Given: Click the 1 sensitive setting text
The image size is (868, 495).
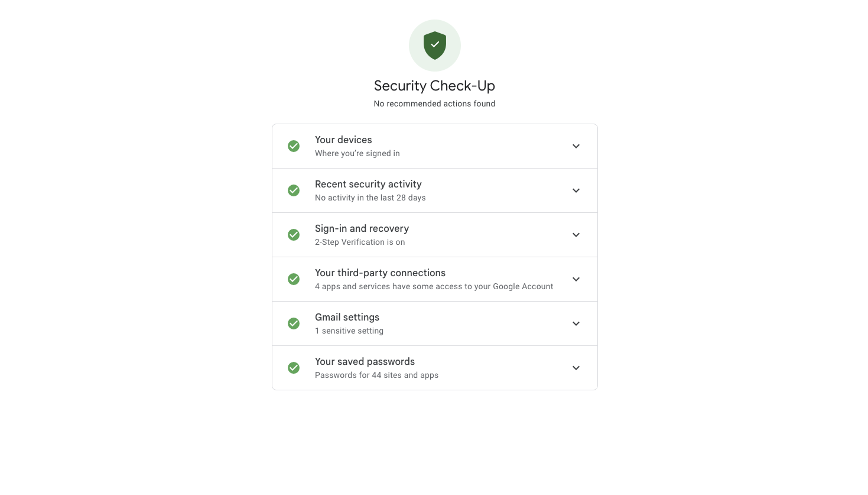Looking at the screenshot, I should pos(349,331).
